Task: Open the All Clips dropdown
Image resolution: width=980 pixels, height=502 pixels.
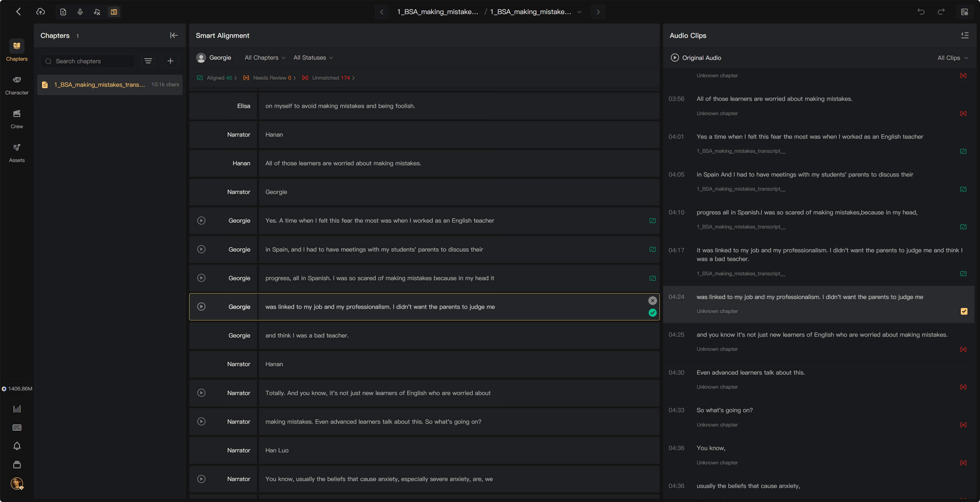Action: click(953, 57)
